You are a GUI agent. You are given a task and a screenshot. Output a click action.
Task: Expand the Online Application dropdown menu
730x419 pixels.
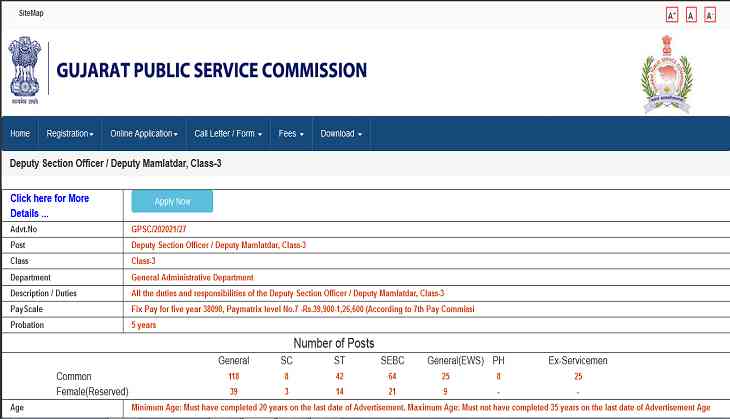tap(144, 134)
